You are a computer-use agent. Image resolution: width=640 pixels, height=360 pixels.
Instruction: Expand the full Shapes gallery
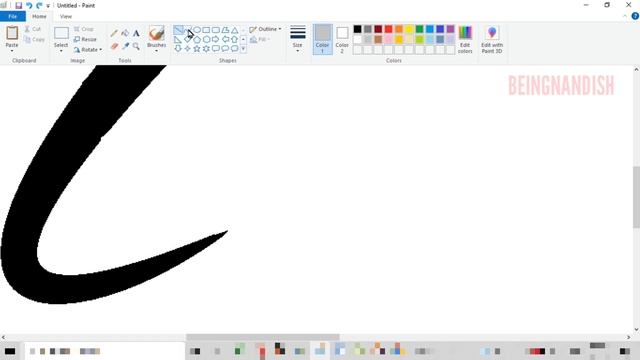point(243,49)
